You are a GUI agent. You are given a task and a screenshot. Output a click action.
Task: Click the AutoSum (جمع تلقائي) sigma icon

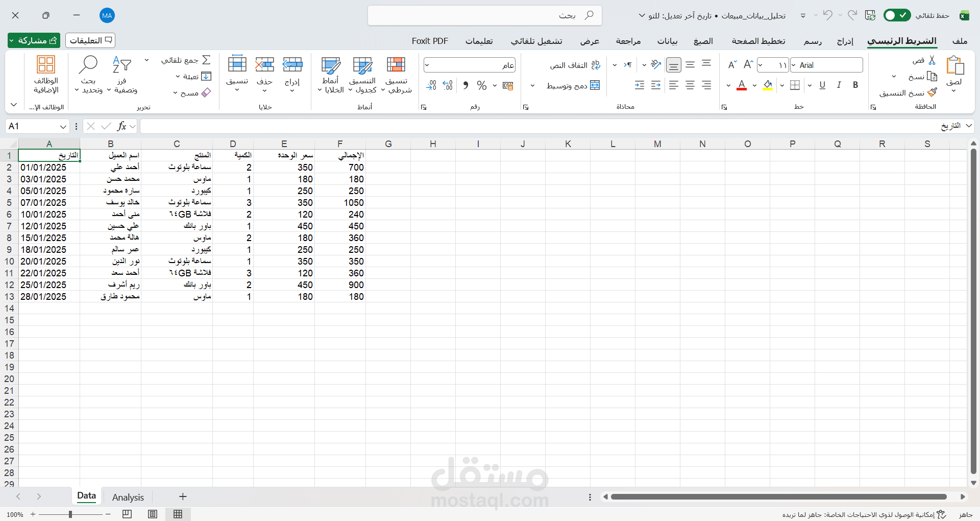[x=206, y=60]
